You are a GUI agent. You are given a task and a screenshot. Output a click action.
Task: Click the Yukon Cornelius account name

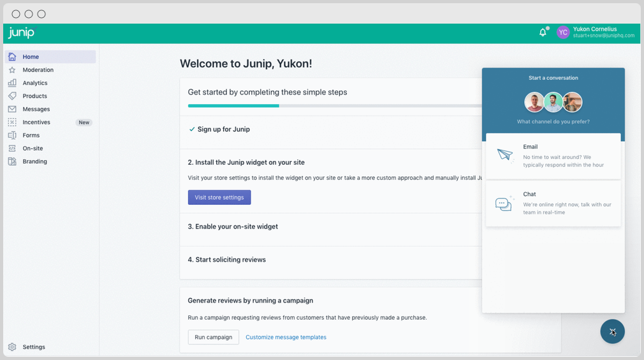pos(595,29)
